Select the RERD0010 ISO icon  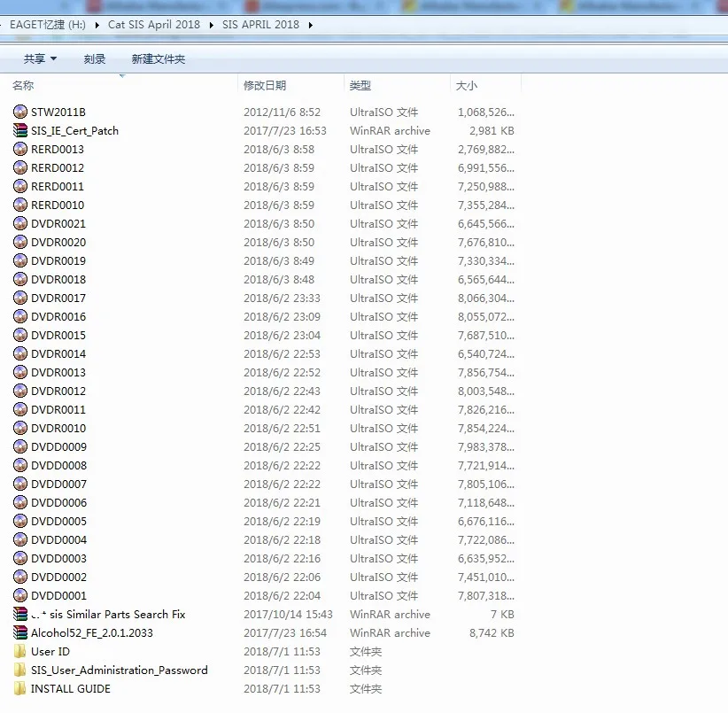point(20,205)
